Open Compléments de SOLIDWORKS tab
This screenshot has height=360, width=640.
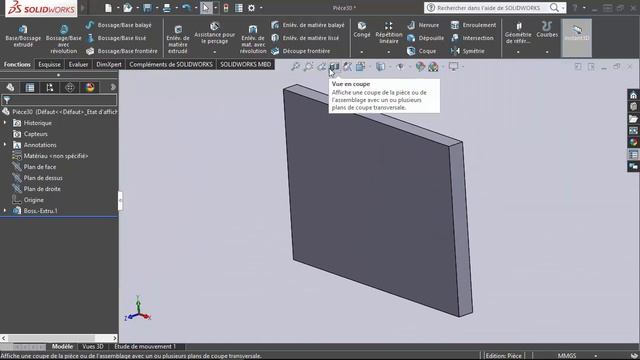coord(171,64)
